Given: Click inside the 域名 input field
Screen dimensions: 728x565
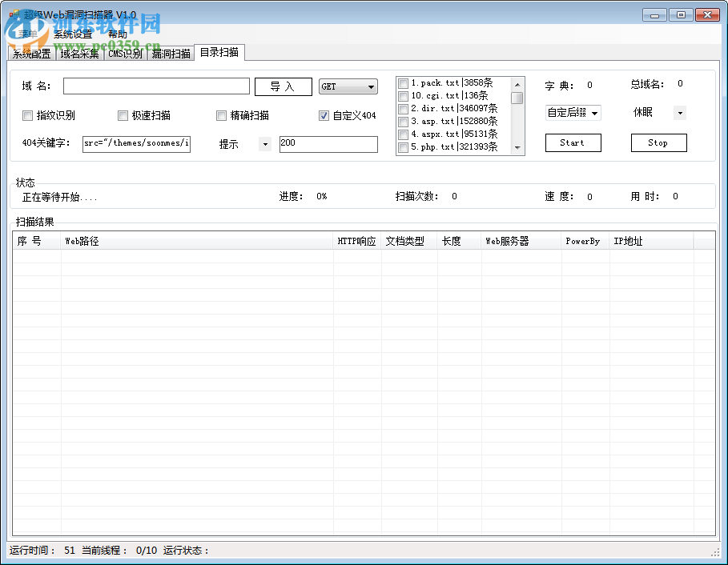Looking at the screenshot, I should coord(156,86).
